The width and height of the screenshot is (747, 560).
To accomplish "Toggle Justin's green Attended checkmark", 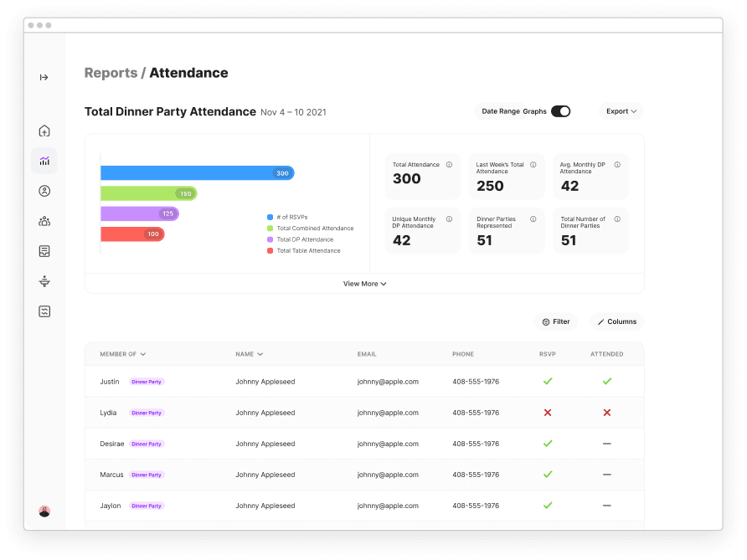I will (x=606, y=382).
